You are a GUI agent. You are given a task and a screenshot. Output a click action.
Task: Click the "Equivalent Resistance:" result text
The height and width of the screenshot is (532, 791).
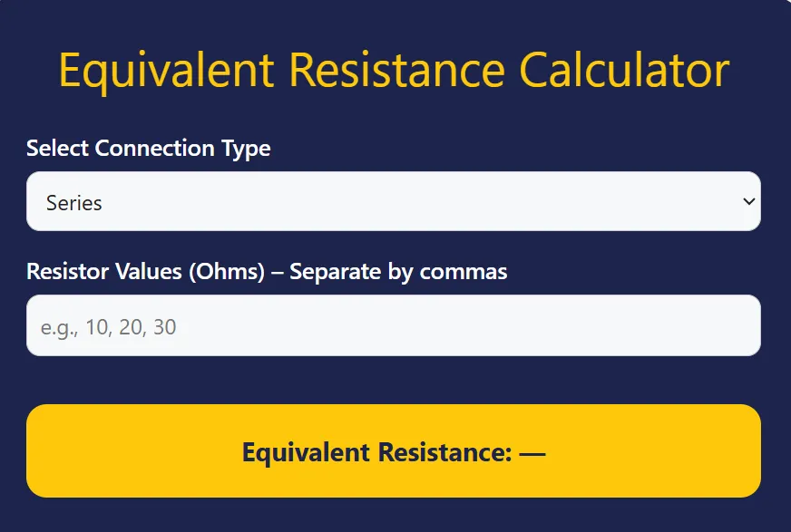click(x=377, y=452)
